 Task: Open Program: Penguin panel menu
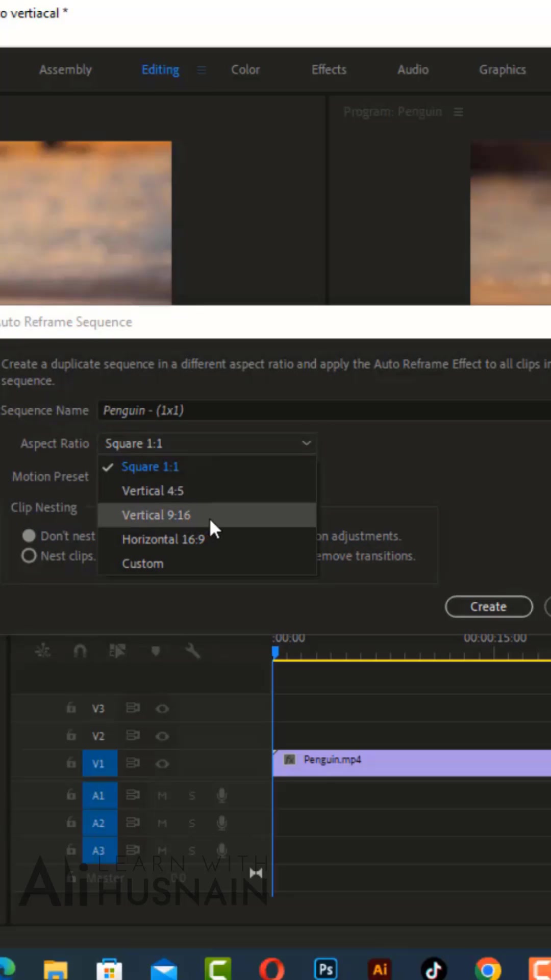458,112
